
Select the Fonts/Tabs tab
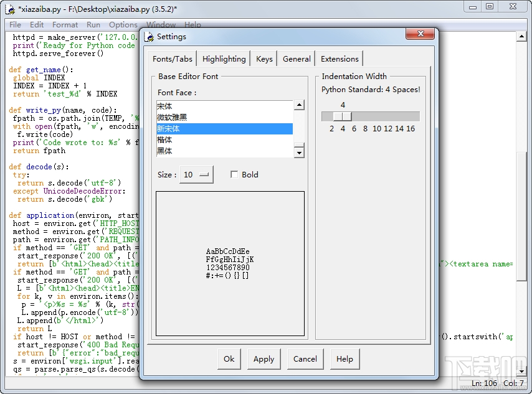(x=173, y=59)
